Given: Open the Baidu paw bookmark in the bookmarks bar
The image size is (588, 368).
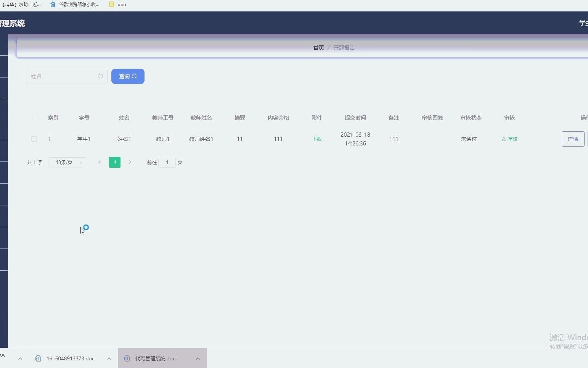Looking at the screenshot, I should [53, 4].
